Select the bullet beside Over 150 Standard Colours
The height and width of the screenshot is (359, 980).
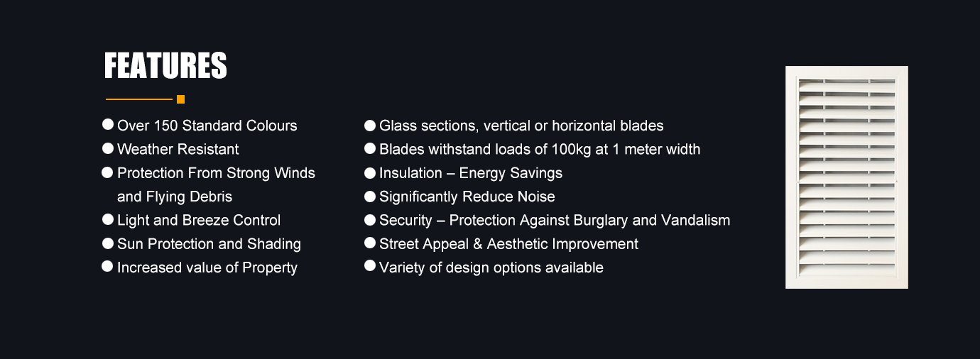pyautogui.click(x=108, y=124)
